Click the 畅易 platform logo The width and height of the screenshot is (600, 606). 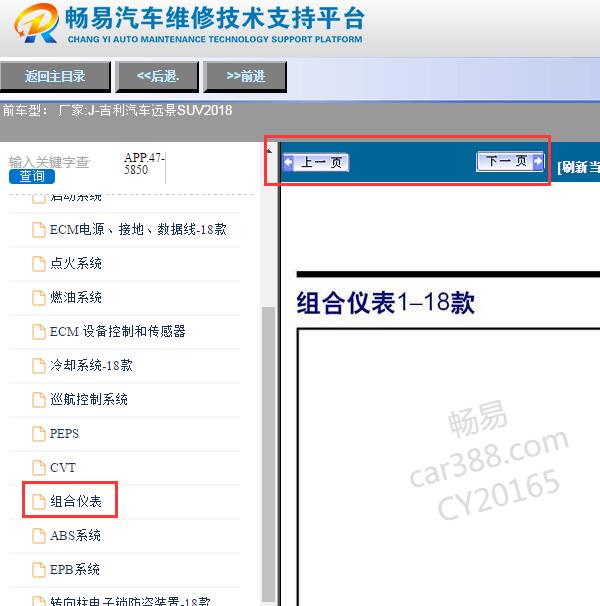(x=37, y=23)
